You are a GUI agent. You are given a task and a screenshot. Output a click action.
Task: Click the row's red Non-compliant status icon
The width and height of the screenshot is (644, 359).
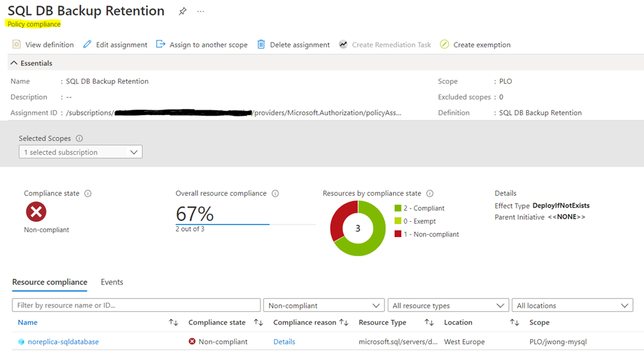point(192,341)
